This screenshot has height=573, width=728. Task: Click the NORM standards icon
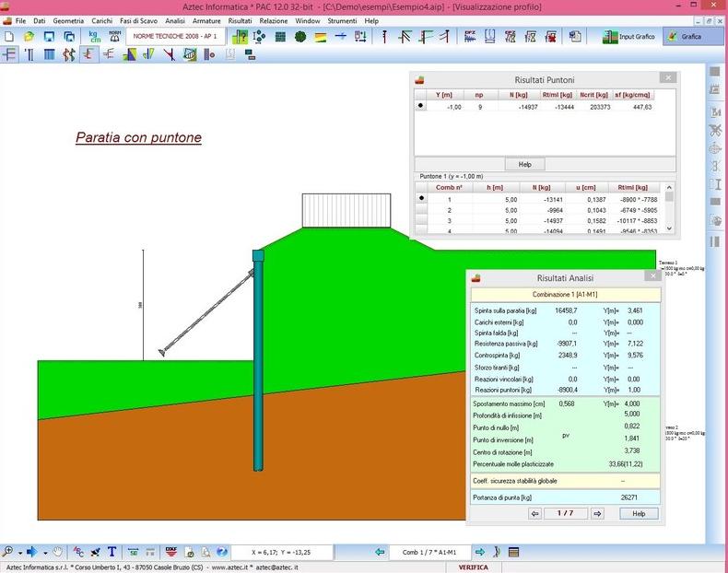(113, 37)
